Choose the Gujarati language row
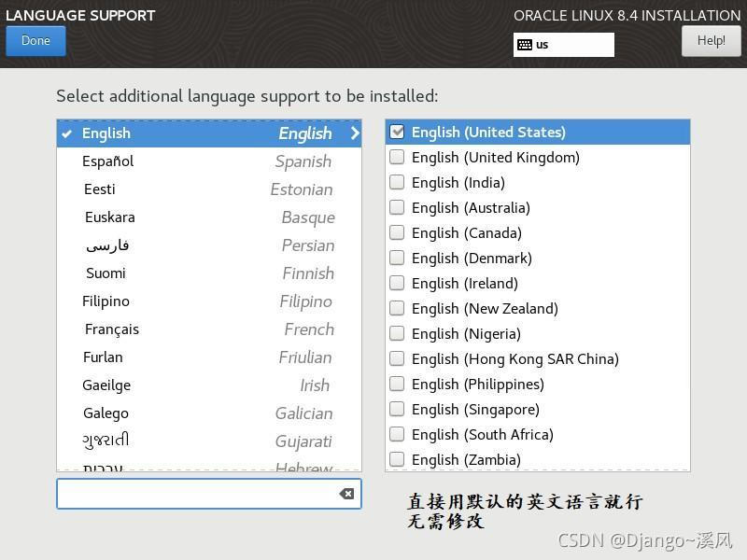 click(208, 441)
